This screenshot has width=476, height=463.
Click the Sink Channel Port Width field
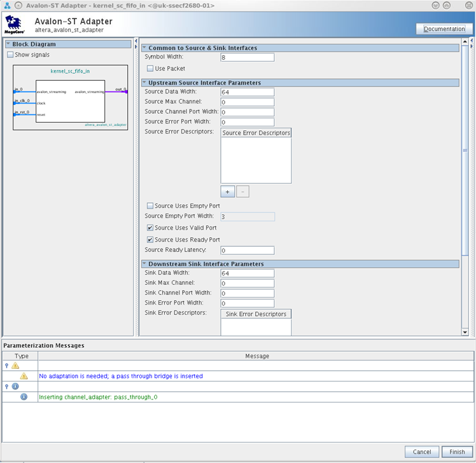click(248, 293)
